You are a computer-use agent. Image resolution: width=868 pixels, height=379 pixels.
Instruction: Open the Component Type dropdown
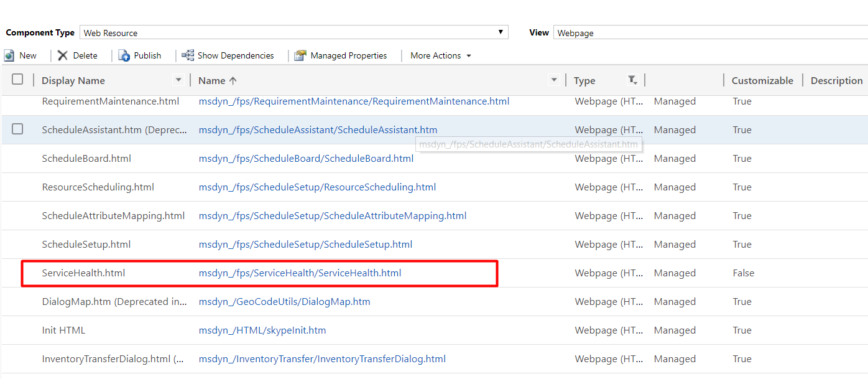click(x=294, y=32)
